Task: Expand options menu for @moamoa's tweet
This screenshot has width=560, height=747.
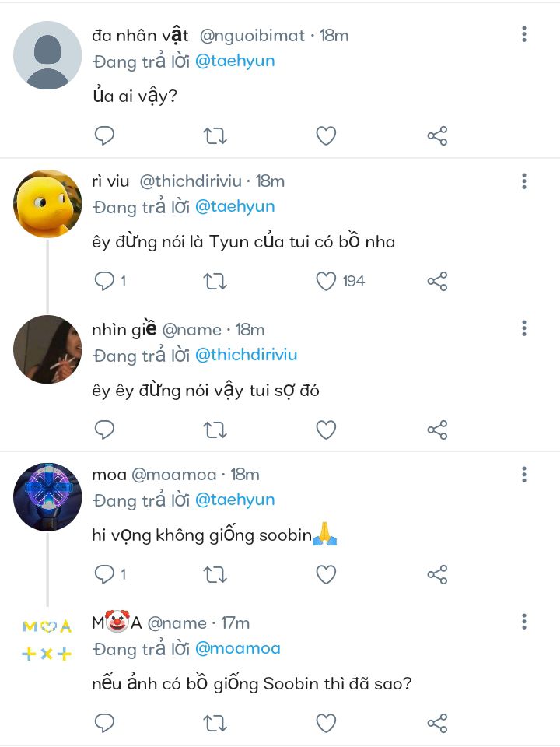Action: 524,474
